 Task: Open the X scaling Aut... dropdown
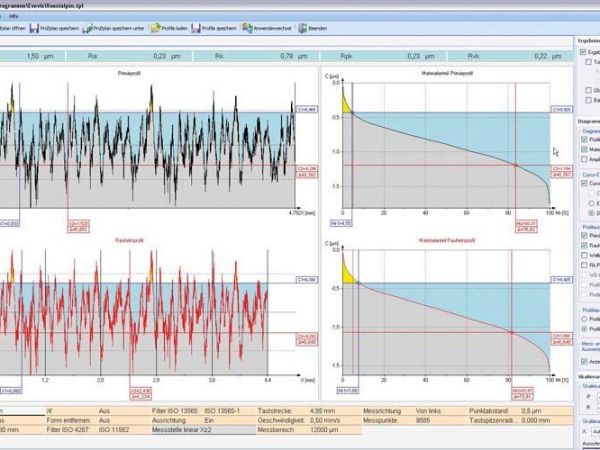pos(596,432)
